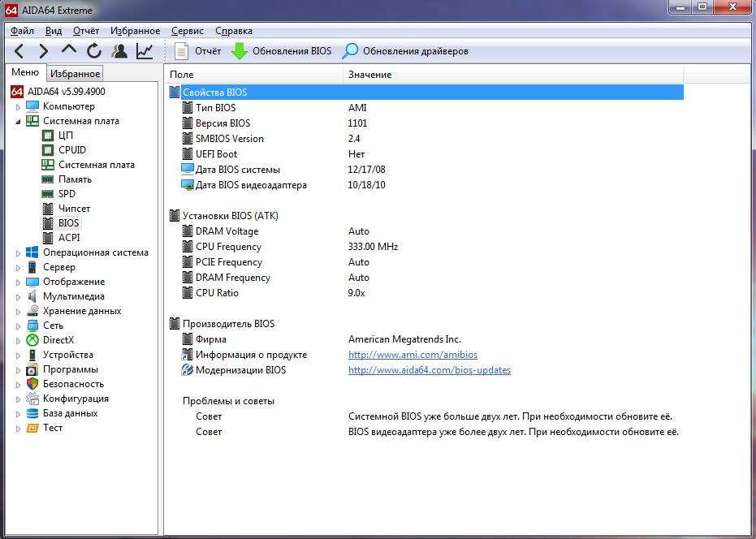Collapse the Системная плата tree node
Screen dimensions: 756x539
pyautogui.click(x=19, y=121)
